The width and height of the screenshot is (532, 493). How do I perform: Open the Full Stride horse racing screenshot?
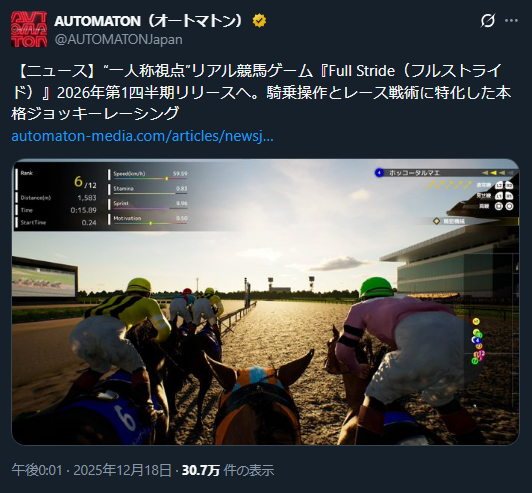click(266, 302)
